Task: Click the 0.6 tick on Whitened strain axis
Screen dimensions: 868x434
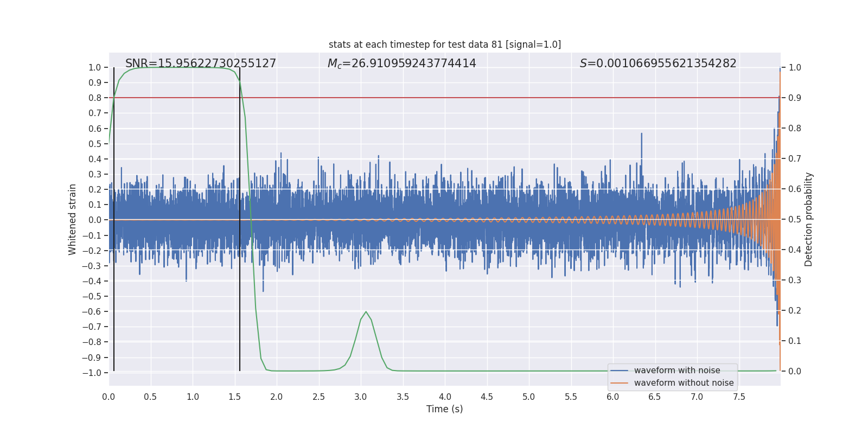Action: 95,129
